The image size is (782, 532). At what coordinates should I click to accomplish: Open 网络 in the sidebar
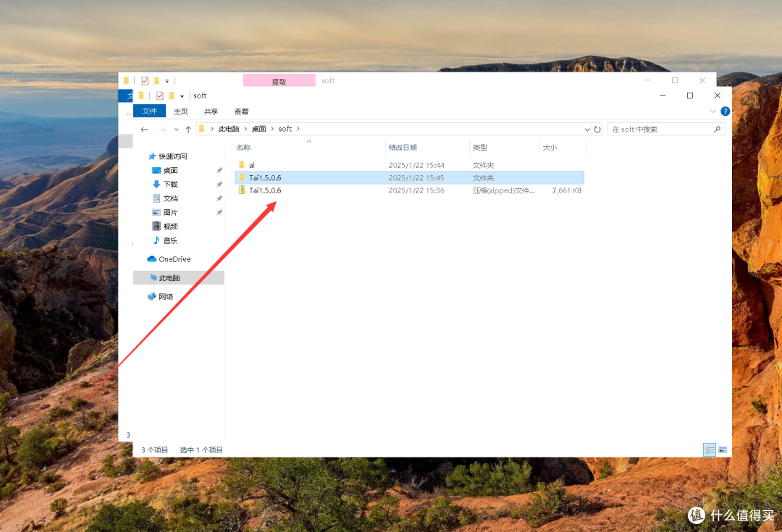(x=166, y=297)
